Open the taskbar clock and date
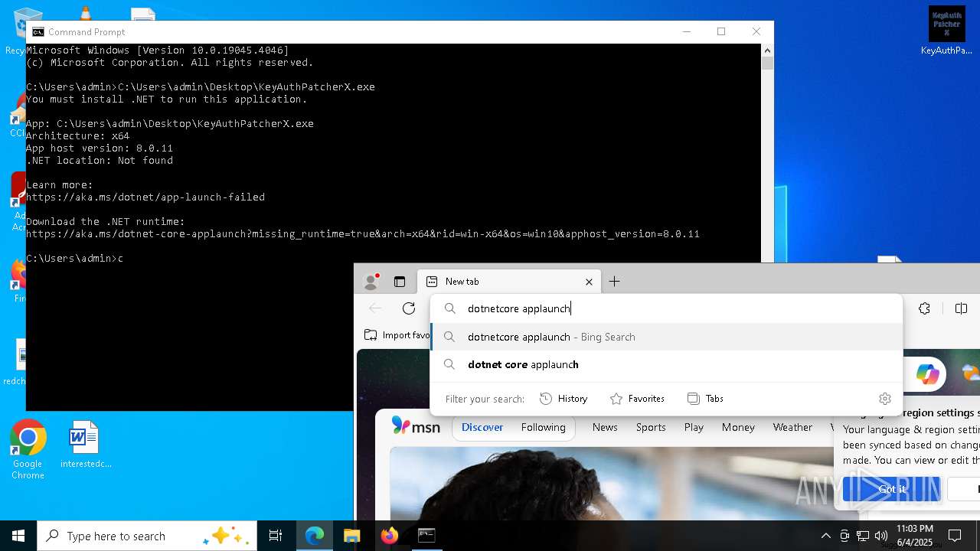Image resolution: width=980 pixels, height=551 pixels. pos(914,536)
